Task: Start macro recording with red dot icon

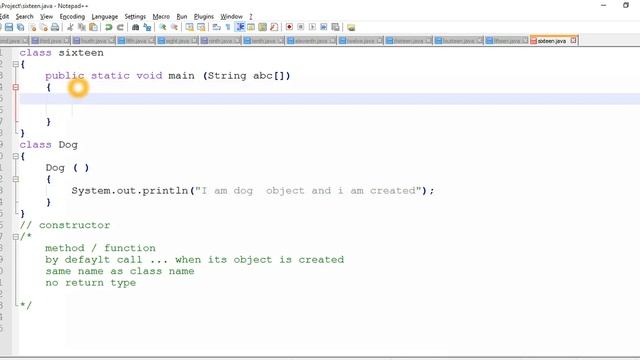Action: coord(289,27)
